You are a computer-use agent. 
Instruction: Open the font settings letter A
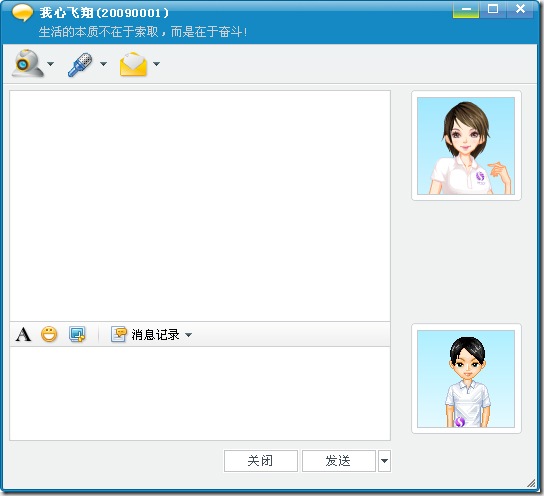(x=23, y=335)
